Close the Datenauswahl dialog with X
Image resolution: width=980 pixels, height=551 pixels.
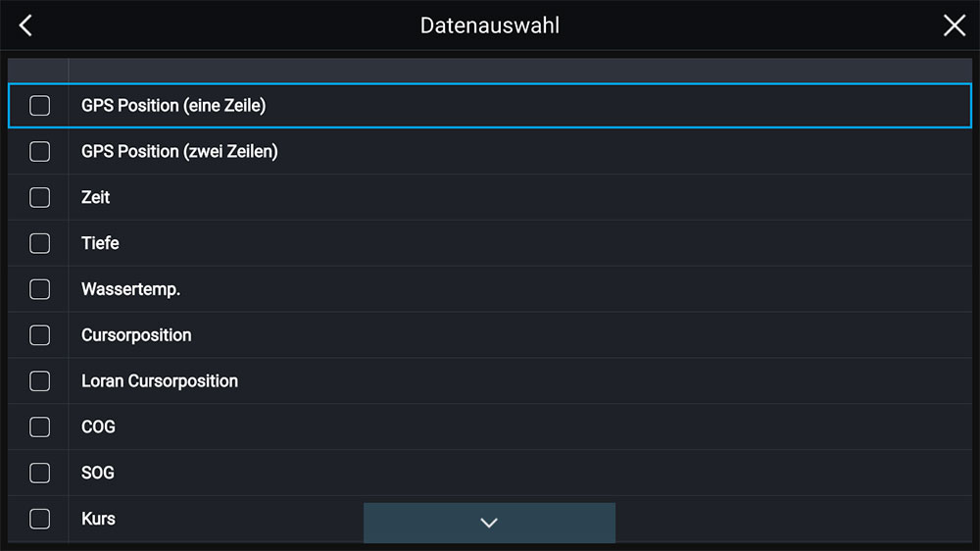(954, 25)
